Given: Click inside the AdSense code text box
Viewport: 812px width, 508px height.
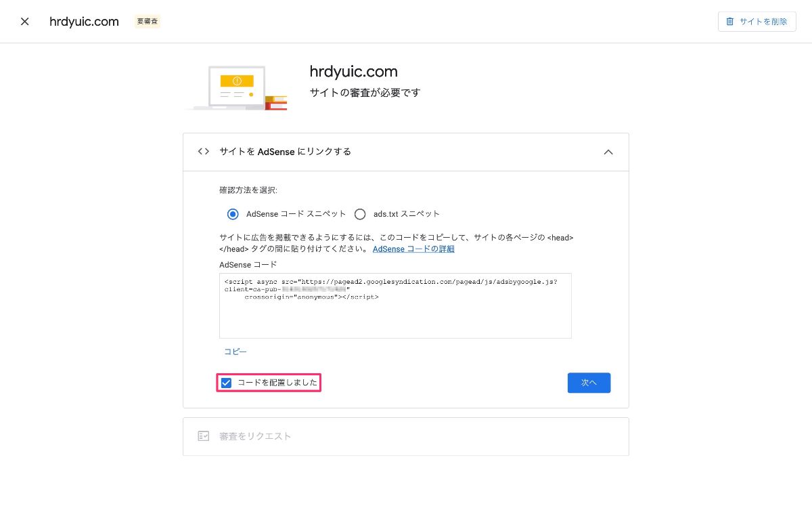Looking at the screenshot, I should [395, 305].
